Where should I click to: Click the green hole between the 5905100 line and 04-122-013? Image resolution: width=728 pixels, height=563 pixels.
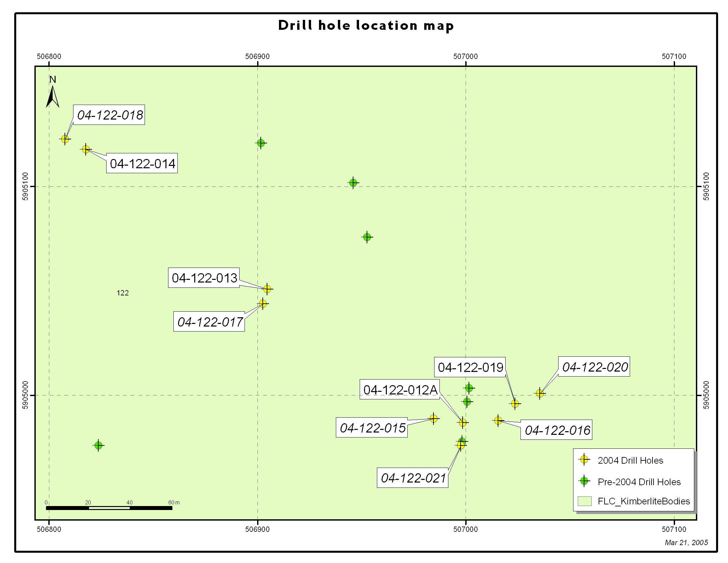click(x=367, y=237)
